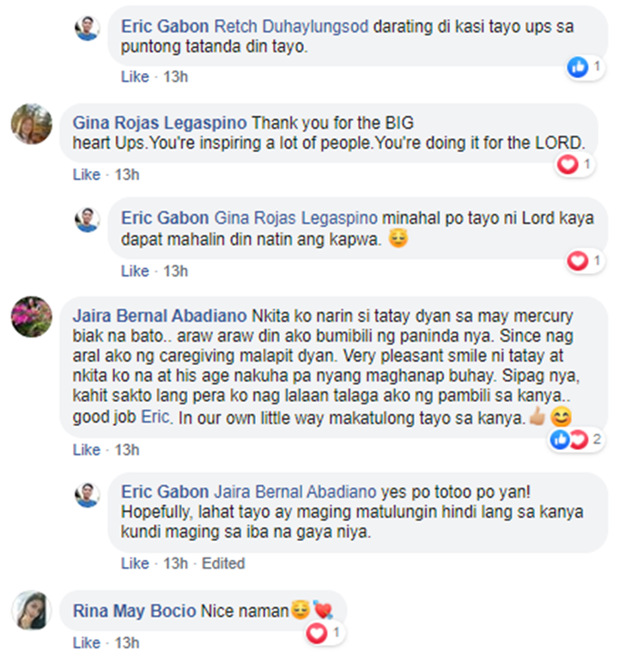This screenshot has height=657, width=644.
Task: Open the tagged Retch Duhaylungsod profile link
Action: [291, 27]
